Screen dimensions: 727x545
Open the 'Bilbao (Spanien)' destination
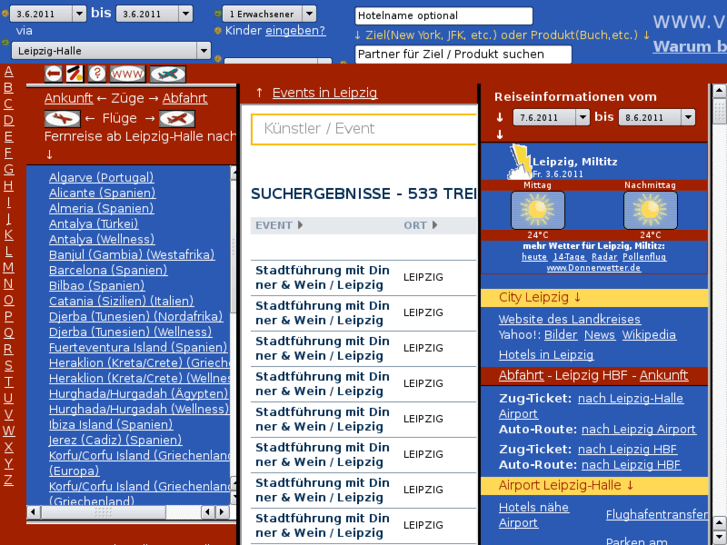[x=97, y=285]
